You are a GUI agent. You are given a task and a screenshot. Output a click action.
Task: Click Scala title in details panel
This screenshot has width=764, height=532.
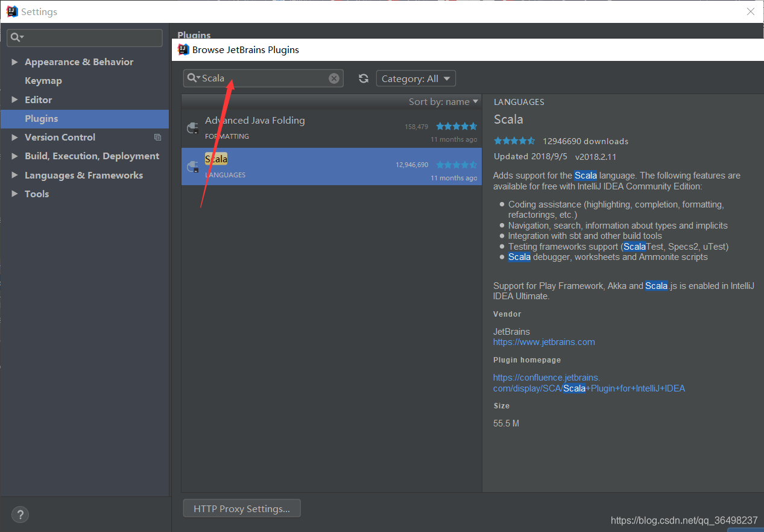click(508, 119)
